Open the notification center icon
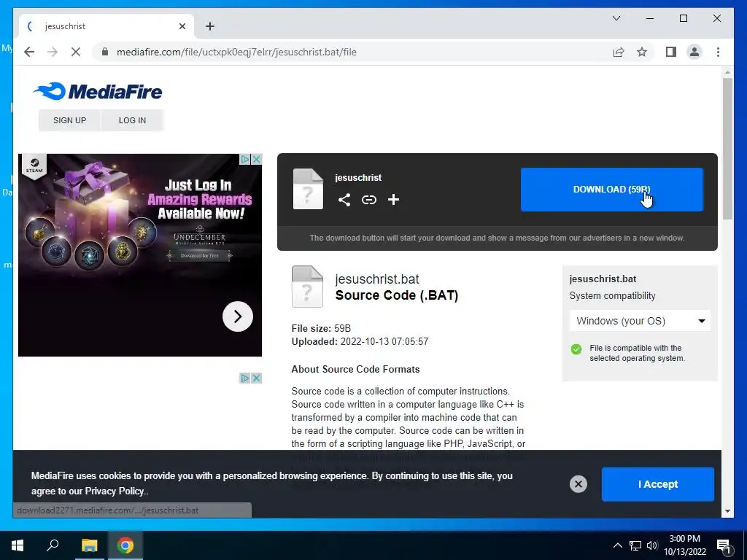 point(724,546)
